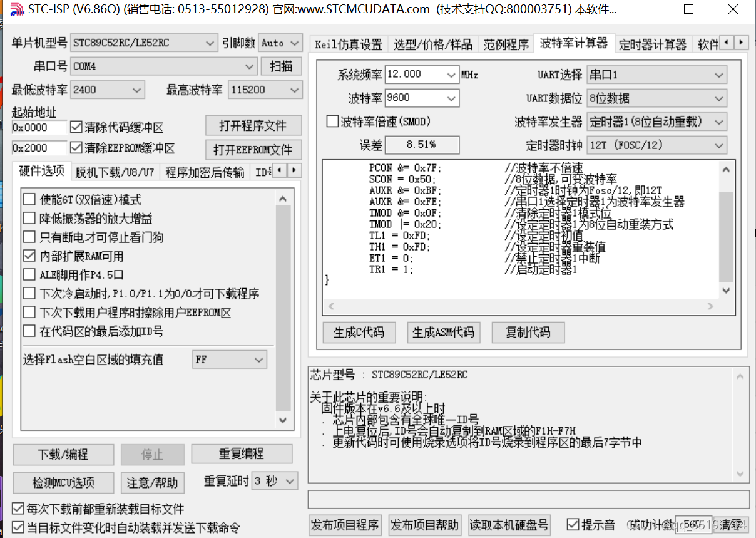Open 波特率发生器 定时器1 dropdown

(657, 122)
